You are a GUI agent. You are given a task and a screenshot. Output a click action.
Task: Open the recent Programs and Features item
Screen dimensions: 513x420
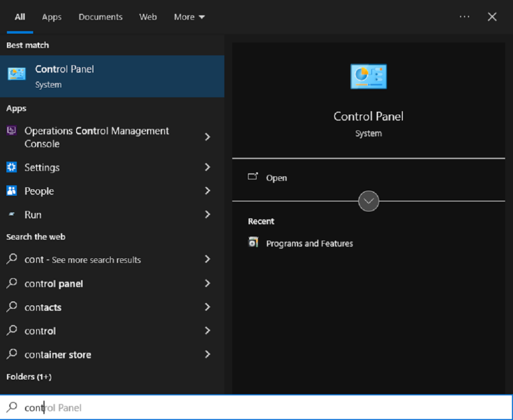pyautogui.click(x=309, y=243)
